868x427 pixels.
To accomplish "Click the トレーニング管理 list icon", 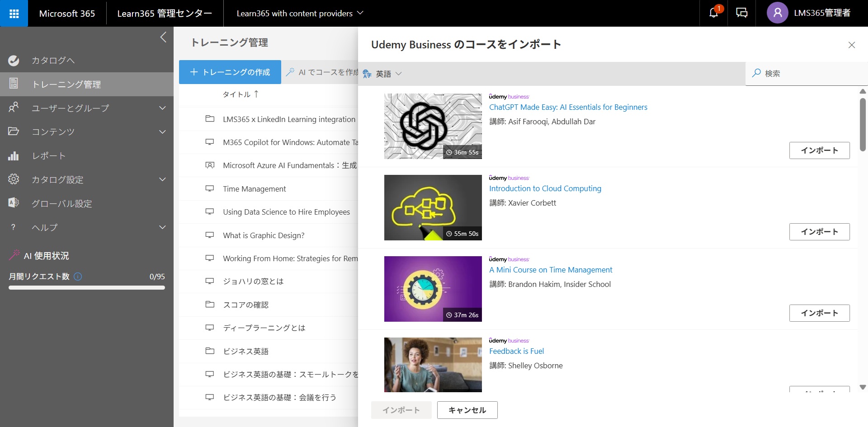I will point(14,84).
